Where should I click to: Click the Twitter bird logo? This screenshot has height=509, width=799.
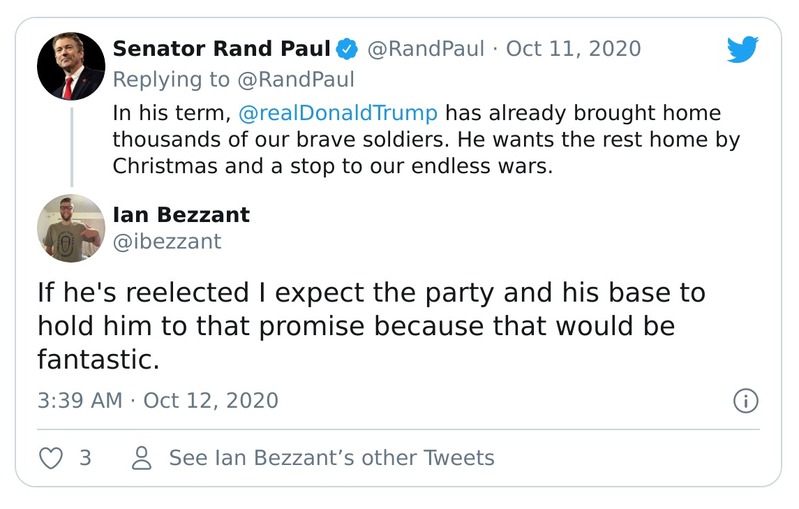tap(742, 50)
